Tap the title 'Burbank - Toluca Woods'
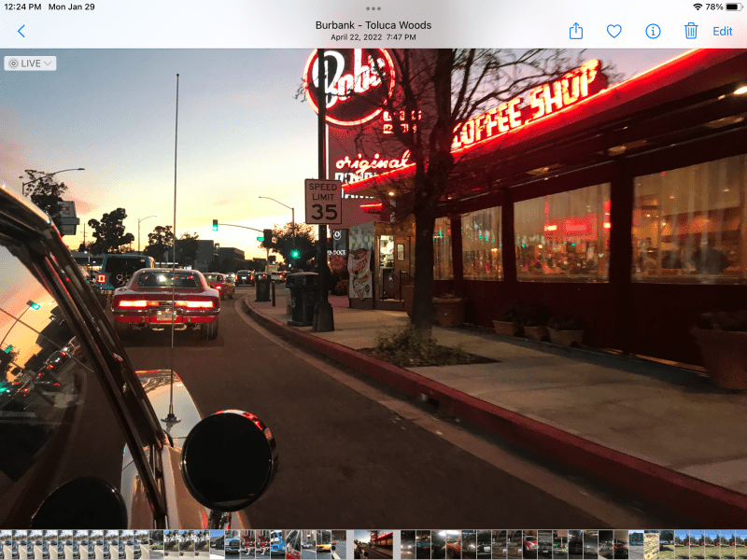Screen dimensions: 747x560 click(373, 25)
